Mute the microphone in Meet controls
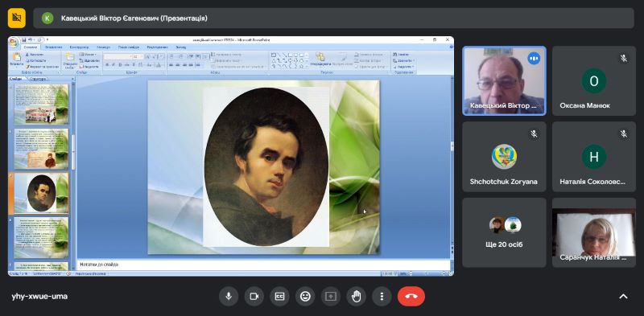The height and width of the screenshot is (316, 644). (229, 297)
